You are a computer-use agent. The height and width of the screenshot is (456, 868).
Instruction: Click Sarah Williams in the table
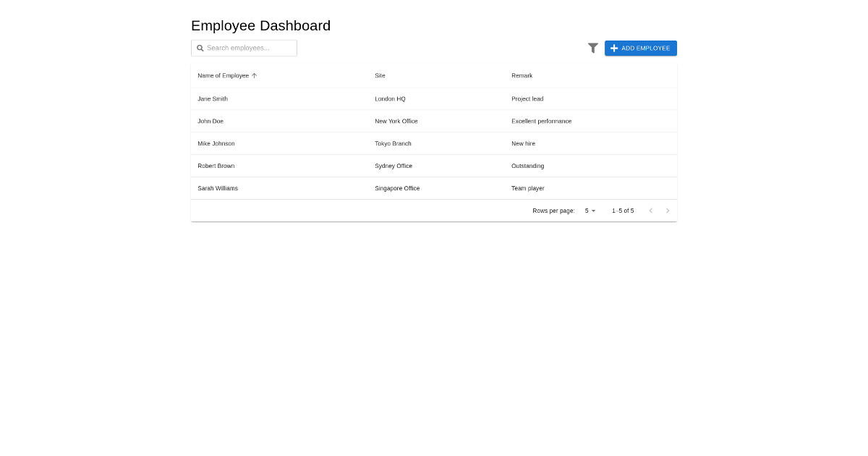coord(218,188)
